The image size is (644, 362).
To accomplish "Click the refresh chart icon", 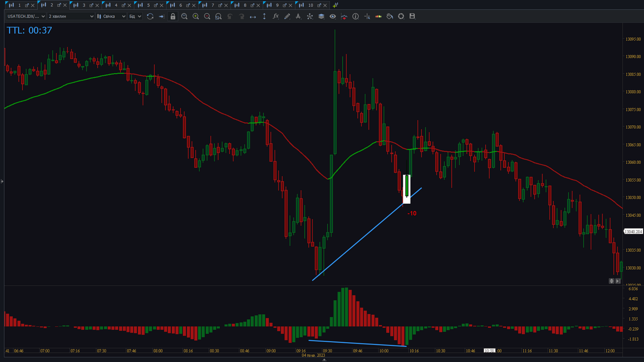I will pos(150,16).
